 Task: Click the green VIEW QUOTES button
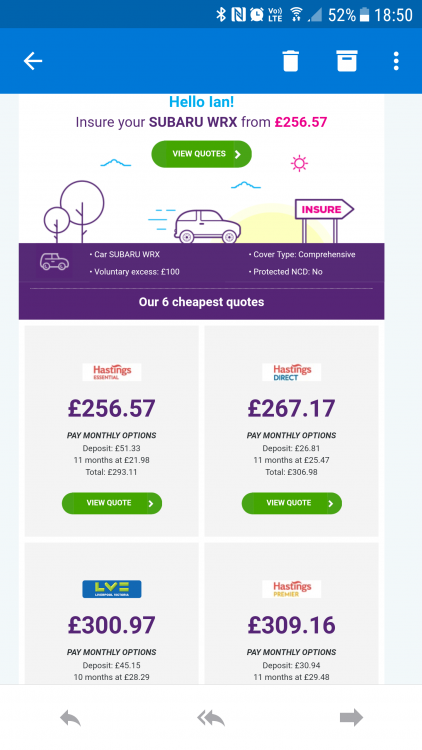click(201, 154)
